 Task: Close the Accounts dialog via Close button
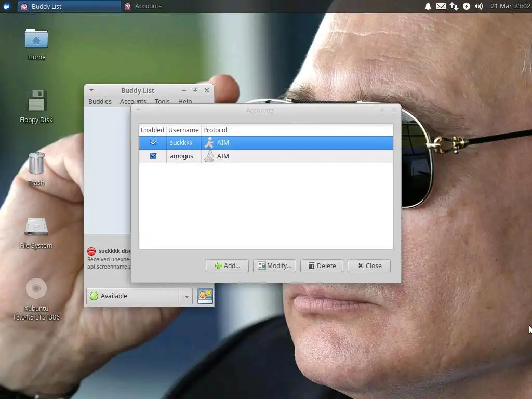(369, 265)
